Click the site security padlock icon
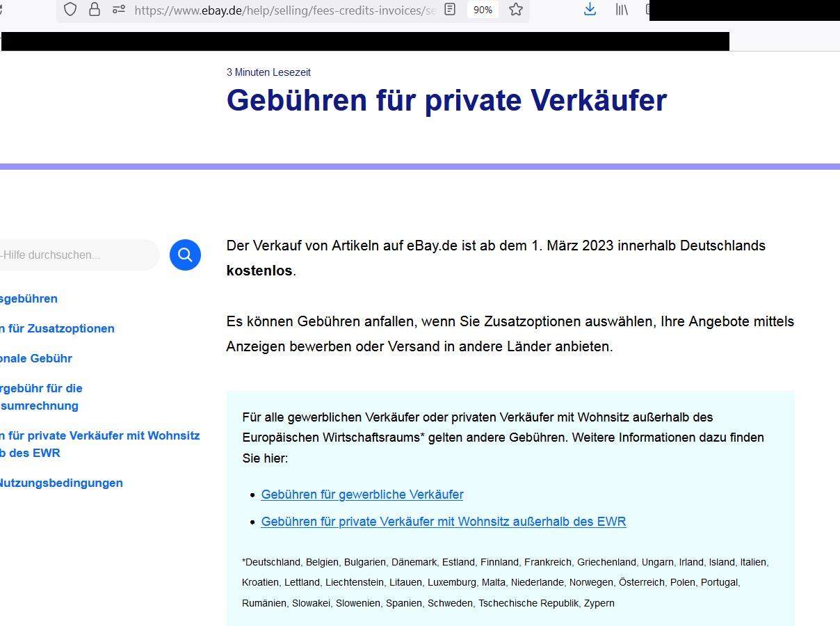Image resolution: width=840 pixels, height=626 pixels. (94, 10)
